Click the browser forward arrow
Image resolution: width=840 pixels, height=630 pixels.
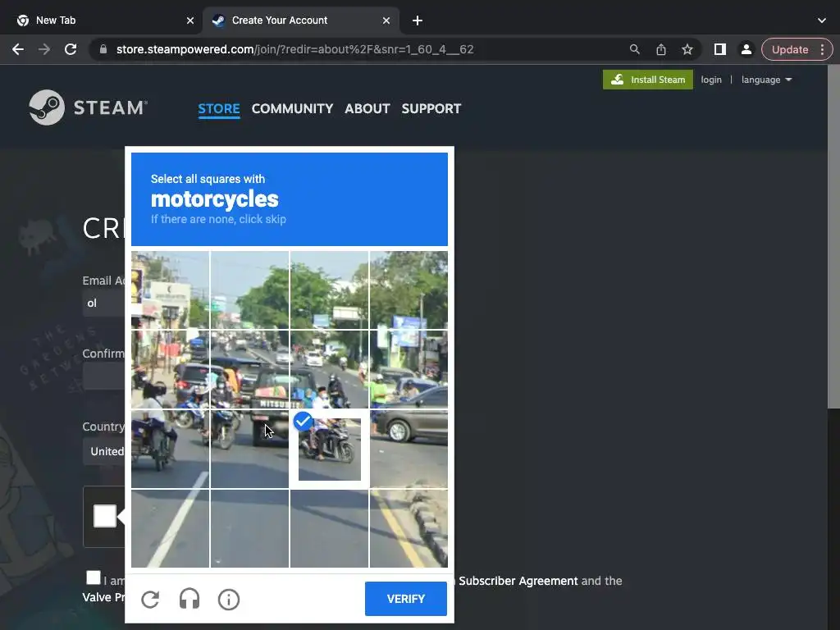[44, 49]
